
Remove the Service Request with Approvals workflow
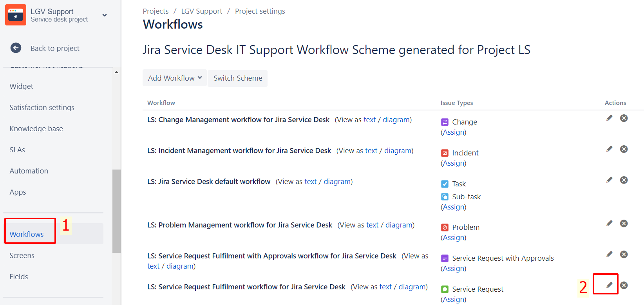(x=624, y=254)
